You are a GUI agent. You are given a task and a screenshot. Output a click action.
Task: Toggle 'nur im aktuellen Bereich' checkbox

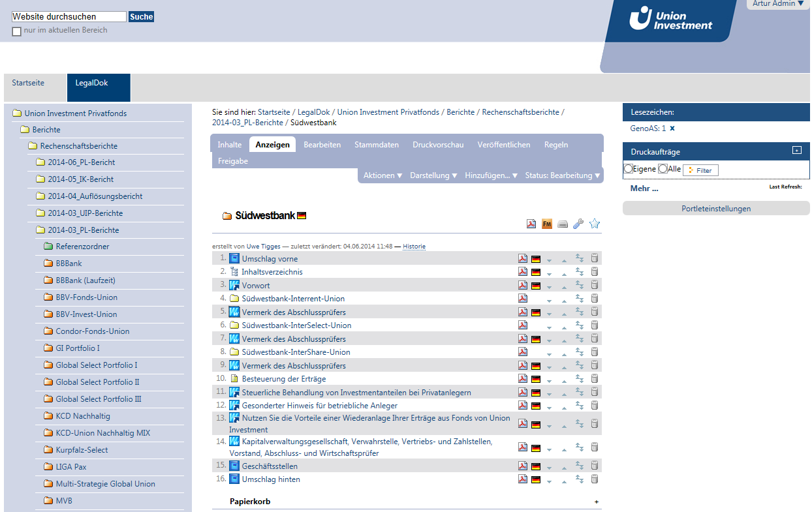pyautogui.click(x=17, y=31)
